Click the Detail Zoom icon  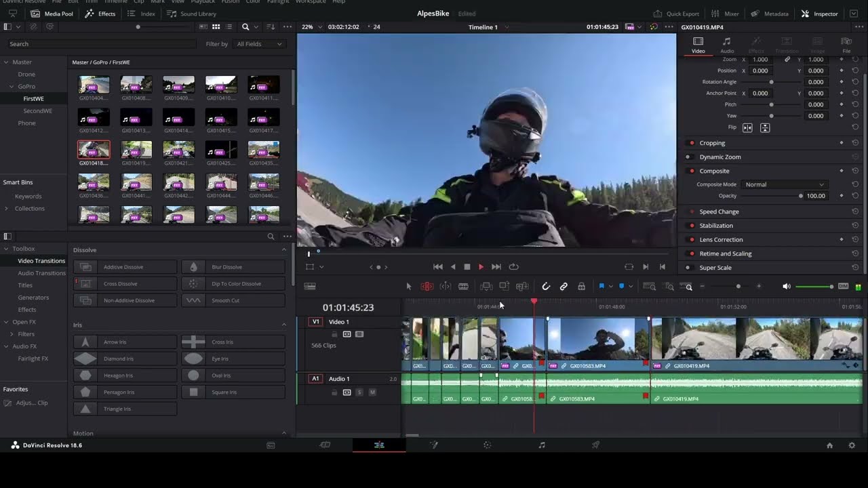[x=669, y=287]
